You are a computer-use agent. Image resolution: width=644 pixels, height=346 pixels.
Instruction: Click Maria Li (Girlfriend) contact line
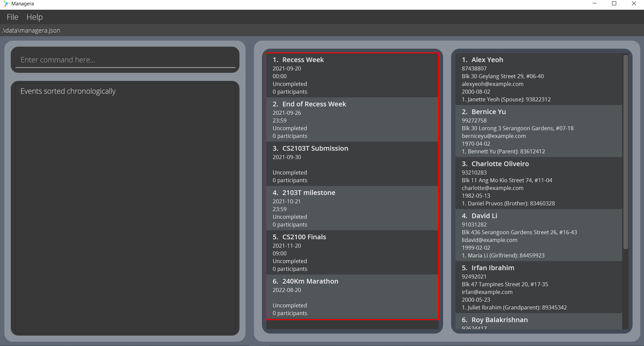pos(503,255)
